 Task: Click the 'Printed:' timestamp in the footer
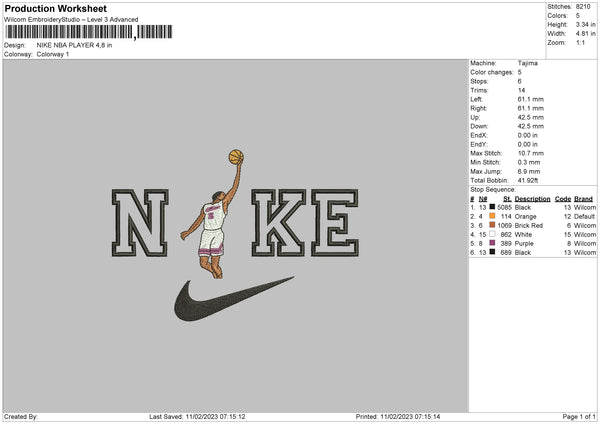(398, 416)
